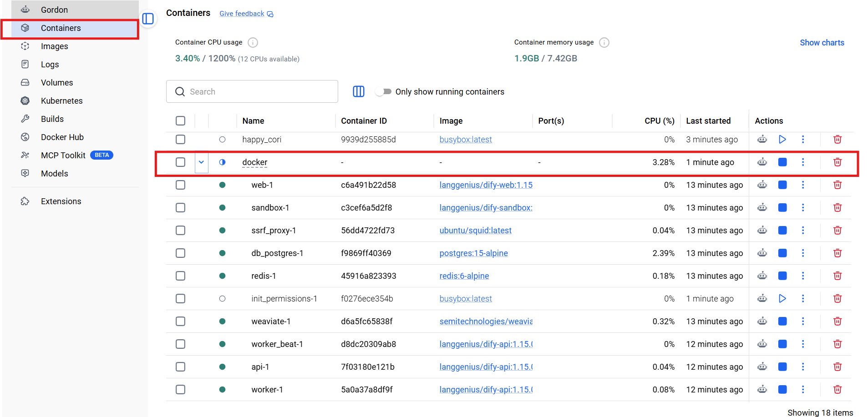The image size is (868, 417).
Task: Sort by Last started column
Action: tap(708, 121)
